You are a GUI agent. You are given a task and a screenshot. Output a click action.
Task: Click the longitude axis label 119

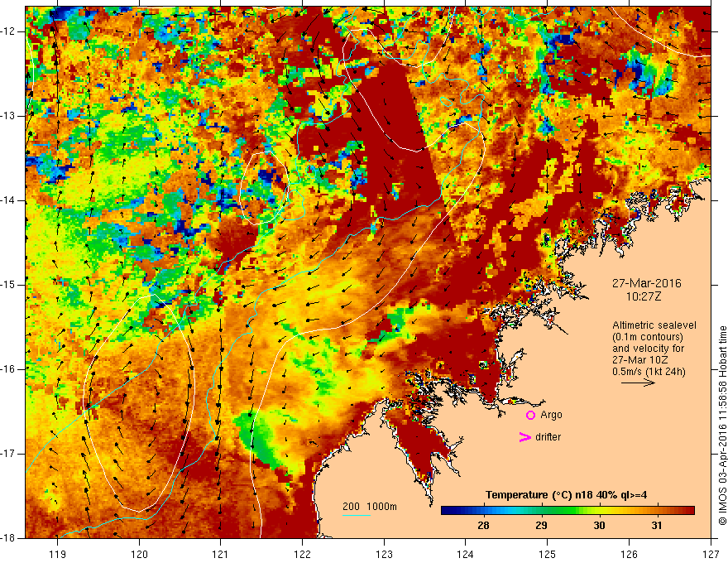point(58,554)
